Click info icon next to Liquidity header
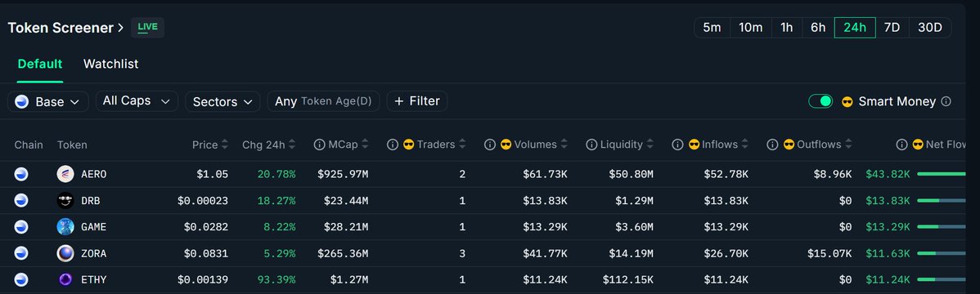980x294 pixels. (x=591, y=145)
